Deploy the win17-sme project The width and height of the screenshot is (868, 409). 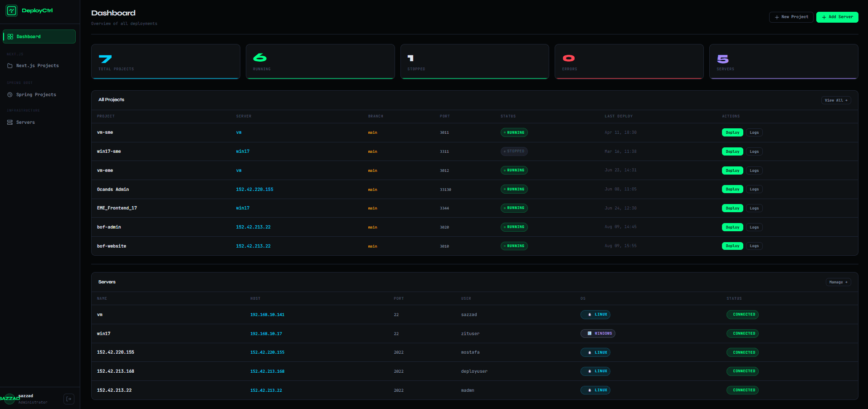tap(732, 152)
